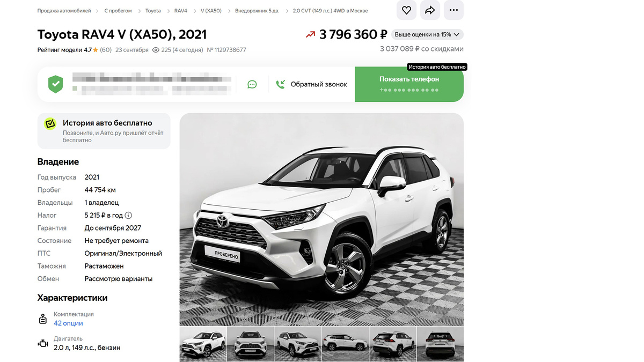Open "Продажа автомобилей" breadcrumb
The height and width of the screenshot is (362, 644).
(64, 11)
